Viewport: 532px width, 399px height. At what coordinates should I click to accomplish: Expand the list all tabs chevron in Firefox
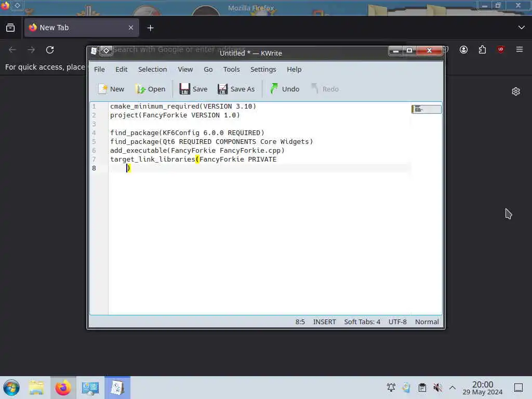(x=522, y=28)
